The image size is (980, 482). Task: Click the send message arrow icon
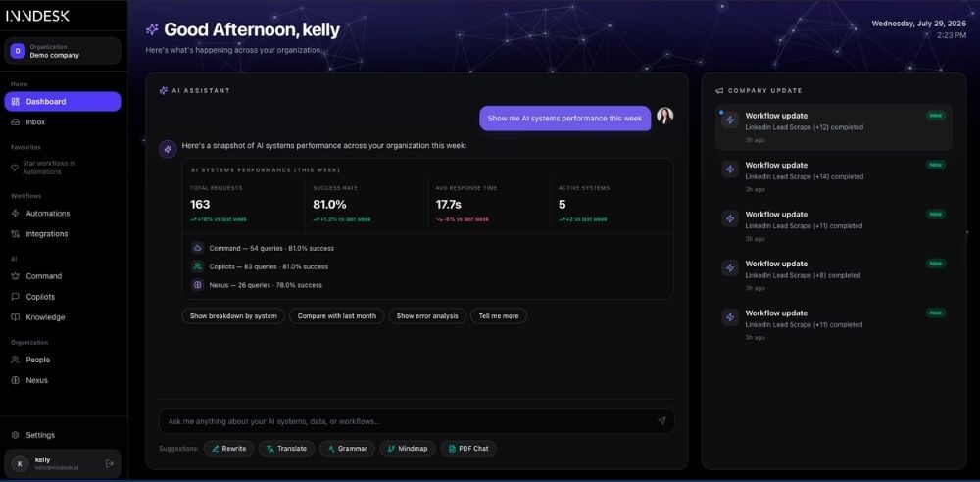(661, 420)
